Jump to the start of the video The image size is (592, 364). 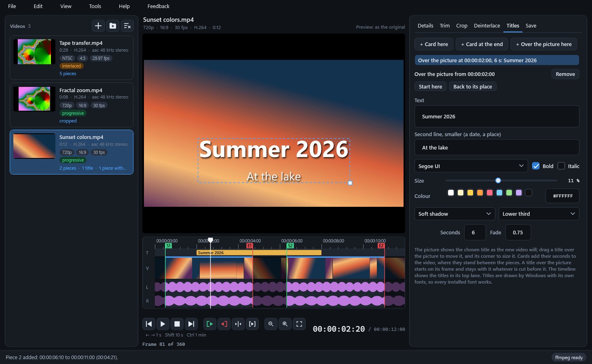tap(149, 324)
